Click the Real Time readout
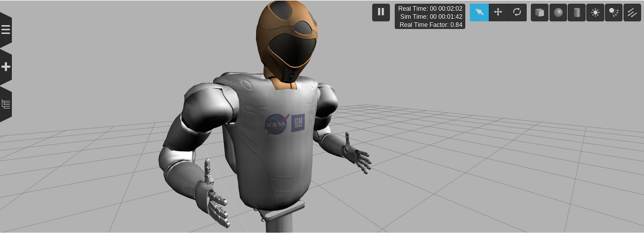 pos(430,9)
